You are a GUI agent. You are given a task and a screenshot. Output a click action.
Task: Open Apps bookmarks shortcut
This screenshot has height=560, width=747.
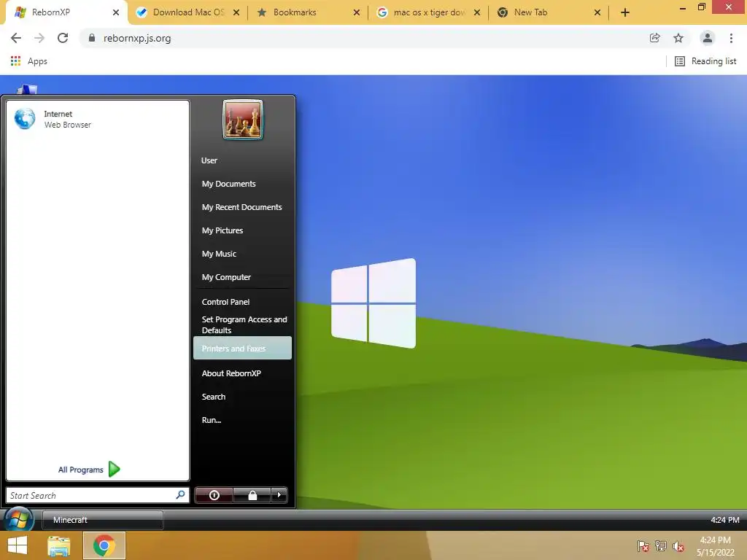click(x=28, y=61)
